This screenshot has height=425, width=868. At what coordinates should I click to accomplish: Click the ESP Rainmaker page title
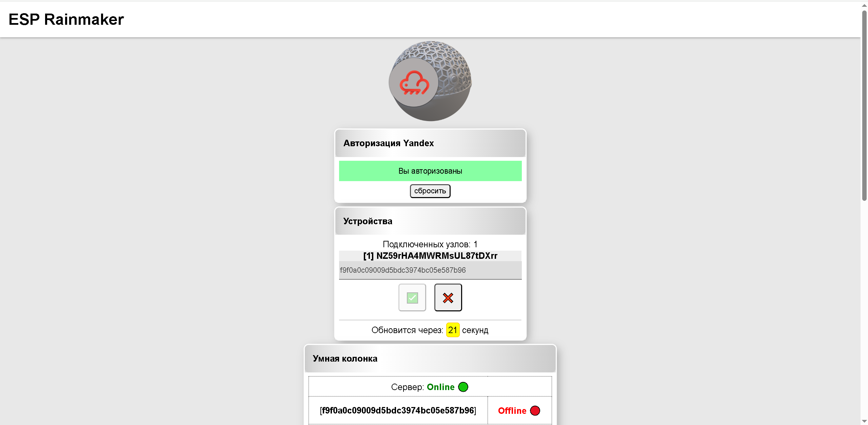pyautogui.click(x=66, y=19)
